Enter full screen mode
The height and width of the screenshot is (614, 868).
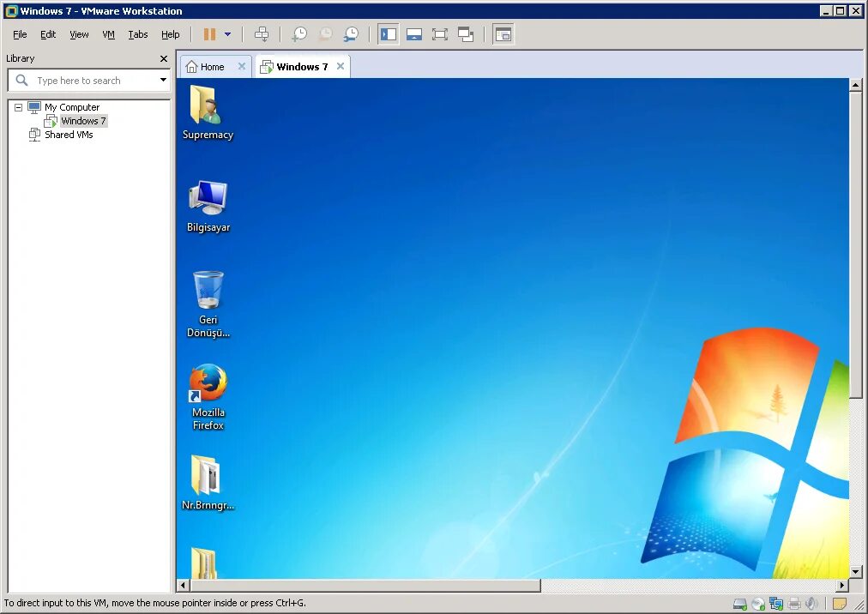[x=439, y=34]
